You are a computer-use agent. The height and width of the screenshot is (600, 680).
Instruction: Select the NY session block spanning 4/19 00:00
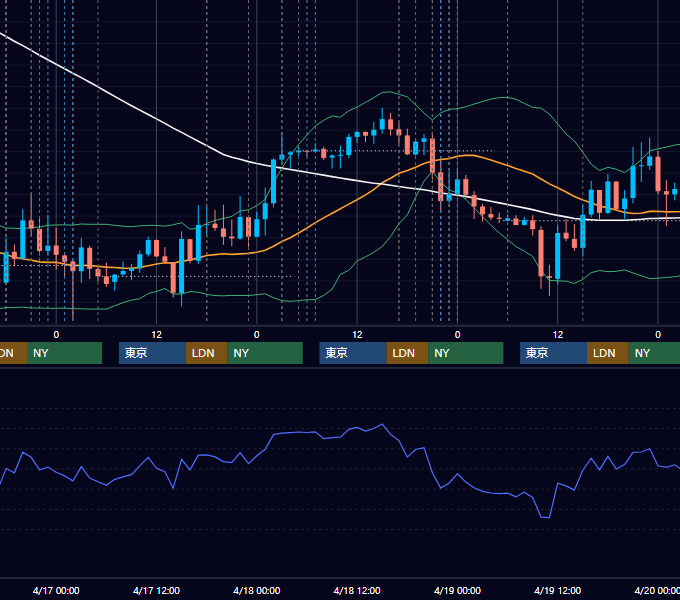(466, 353)
